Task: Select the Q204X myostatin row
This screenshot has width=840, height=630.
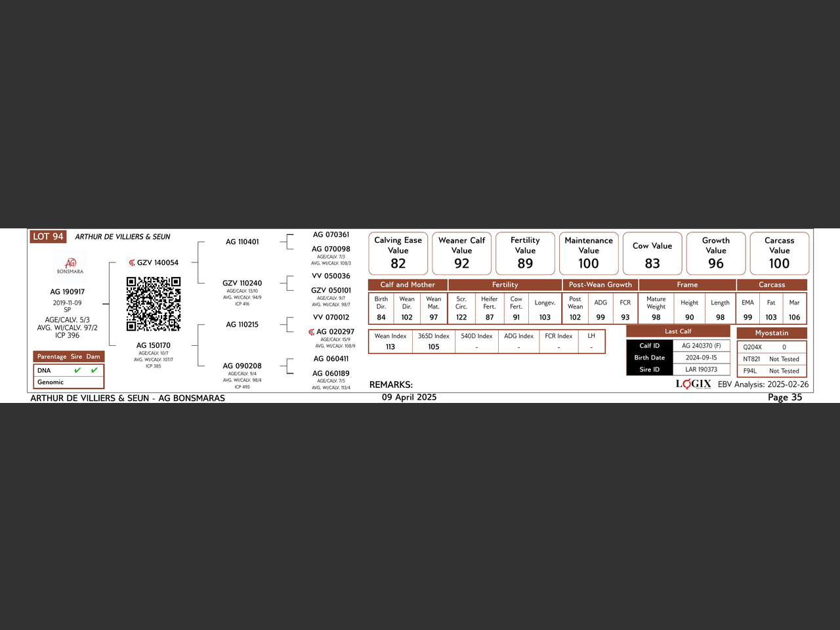Action: point(772,347)
